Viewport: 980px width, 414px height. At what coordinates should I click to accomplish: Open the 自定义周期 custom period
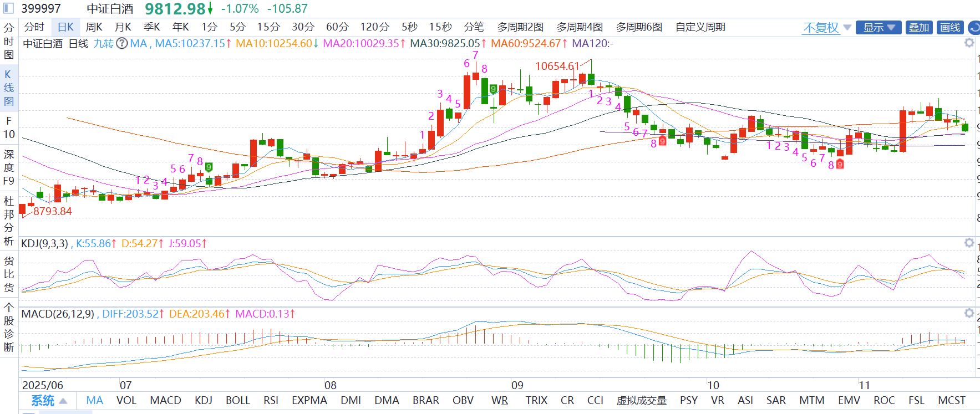(x=700, y=27)
